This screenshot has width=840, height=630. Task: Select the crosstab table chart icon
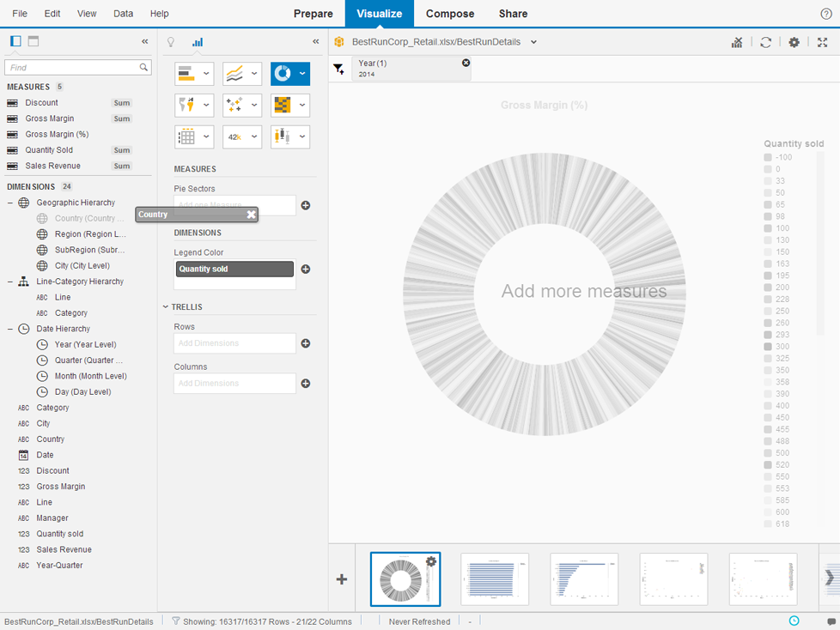(186, 136)
